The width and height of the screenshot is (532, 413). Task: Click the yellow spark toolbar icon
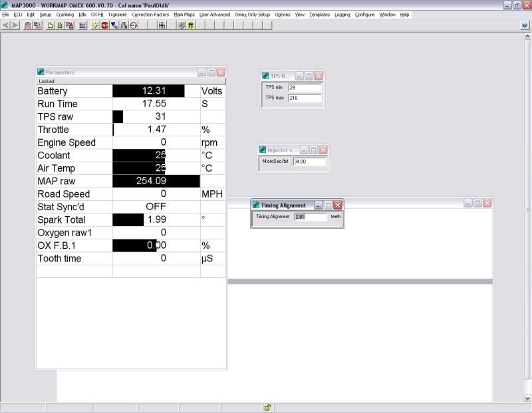96,25
